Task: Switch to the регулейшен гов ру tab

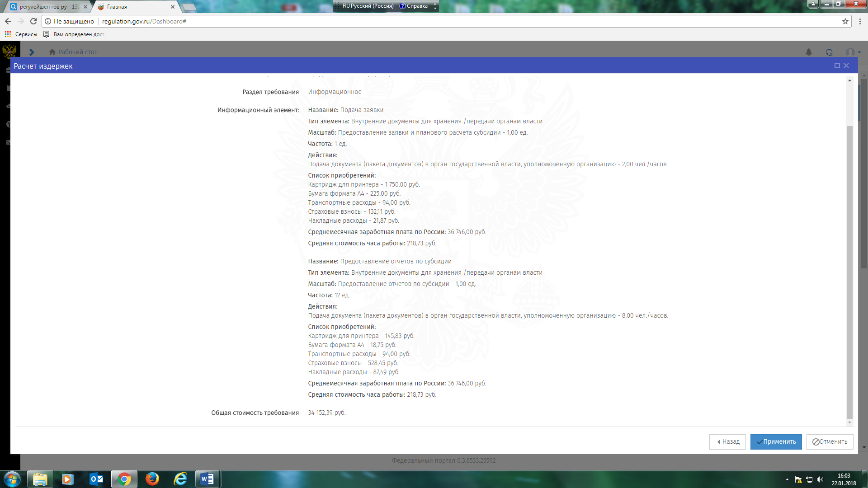Action: click(47, 7)
